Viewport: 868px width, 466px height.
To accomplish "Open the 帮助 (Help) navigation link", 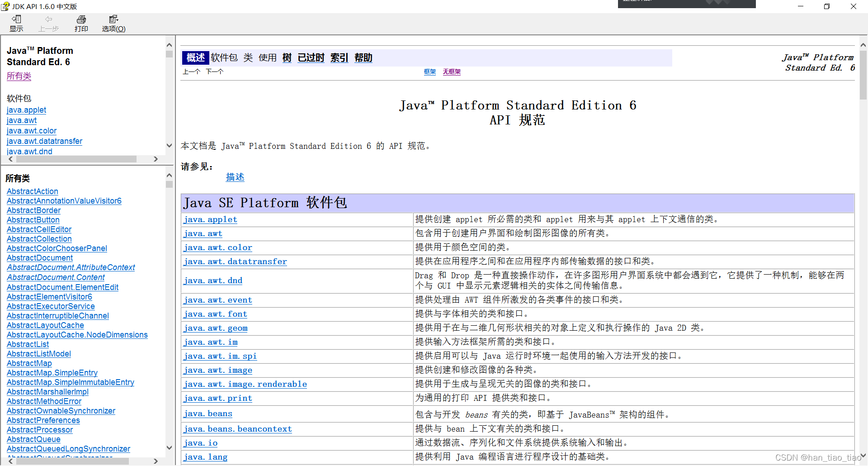I will click(x=363, y=58).
